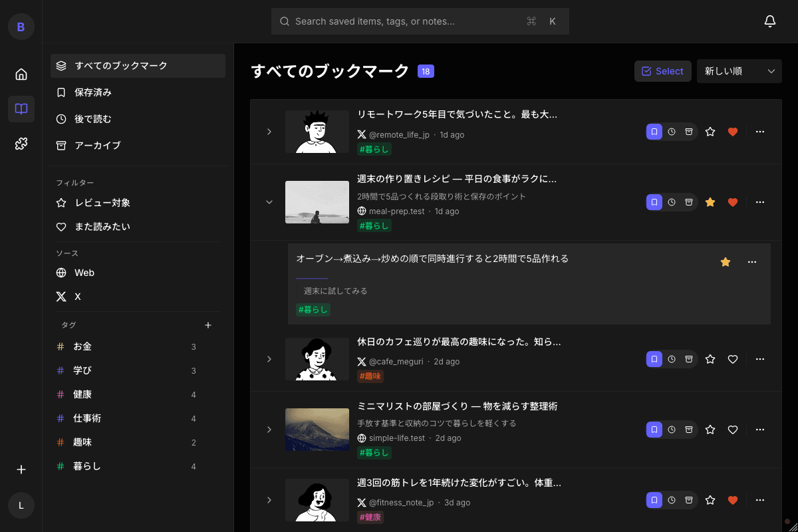Click the #趣味 tag chip on the cafe bookmark
The height and width of the screenshot is (532, 798).
point(370,376)
